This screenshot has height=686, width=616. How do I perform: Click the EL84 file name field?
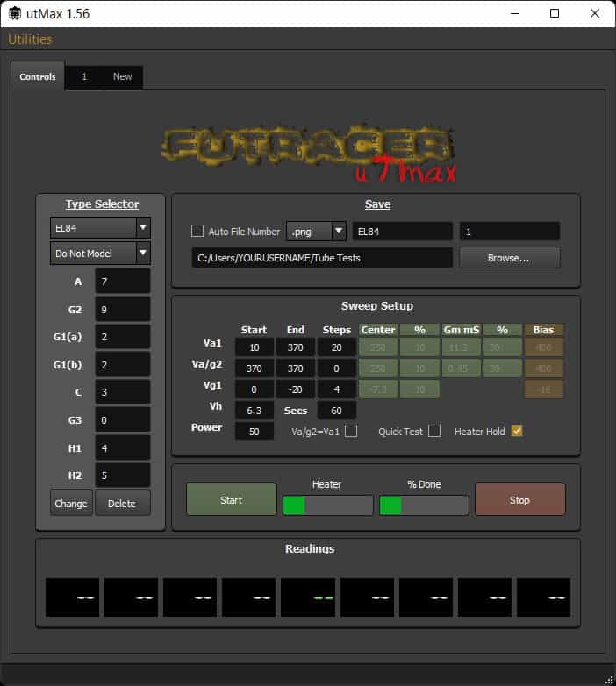pos(403,231)
